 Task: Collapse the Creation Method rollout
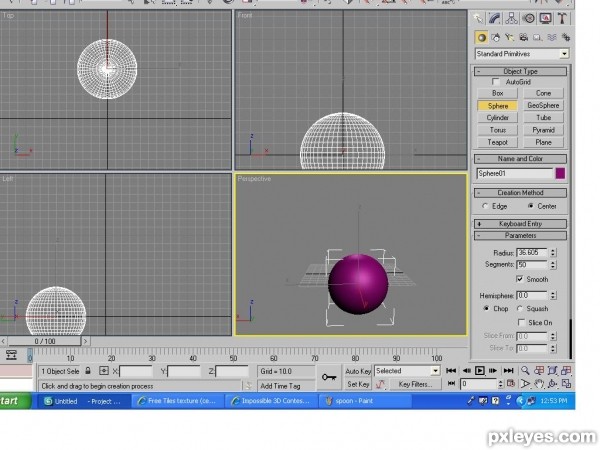pyautogui.click(x=520, y=193)
